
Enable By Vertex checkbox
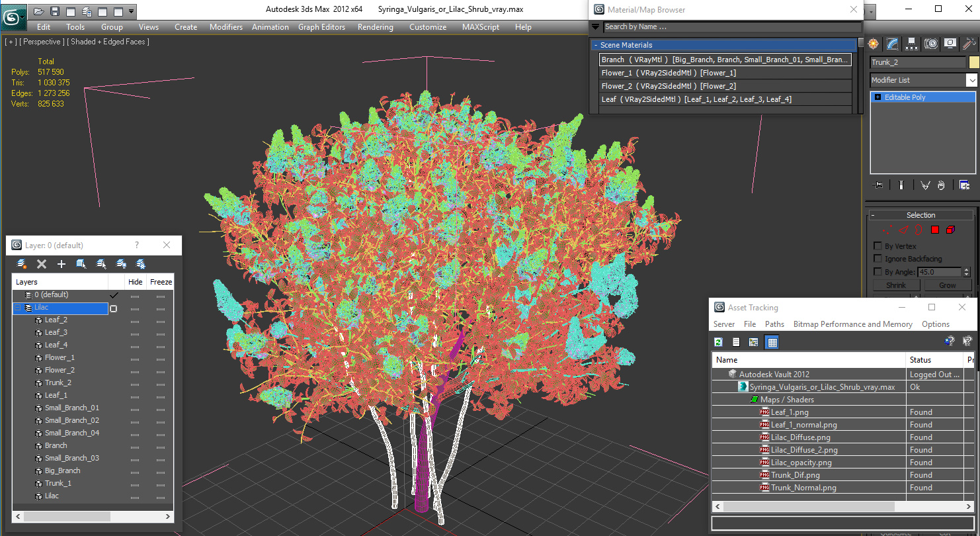click(x=878, y=246)
